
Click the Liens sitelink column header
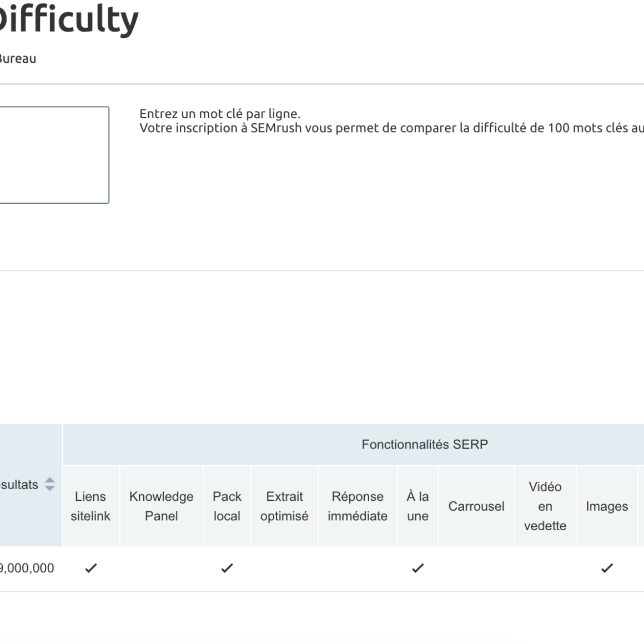[90, 506]
